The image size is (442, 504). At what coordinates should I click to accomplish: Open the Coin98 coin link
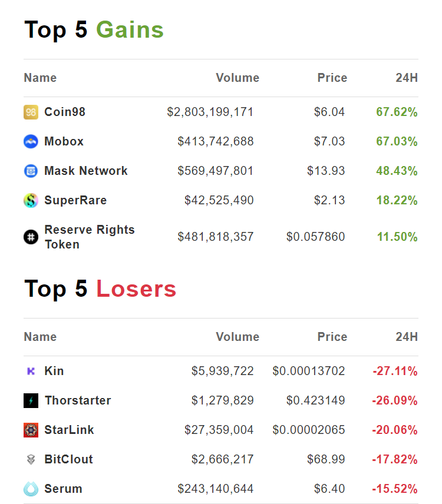[65, 112]
